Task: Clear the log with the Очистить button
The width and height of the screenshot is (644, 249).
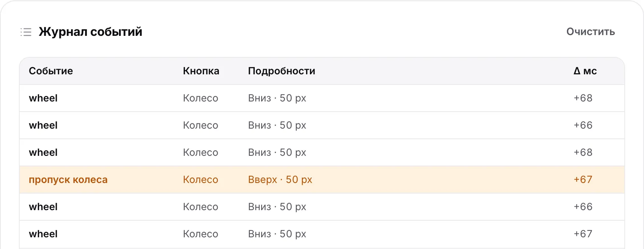Action: click(590, 32)
